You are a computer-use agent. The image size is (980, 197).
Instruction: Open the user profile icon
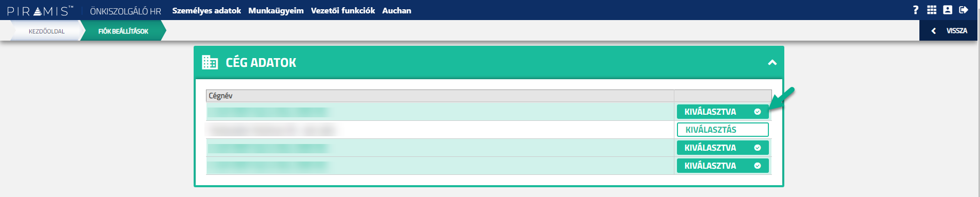(948, 10)
